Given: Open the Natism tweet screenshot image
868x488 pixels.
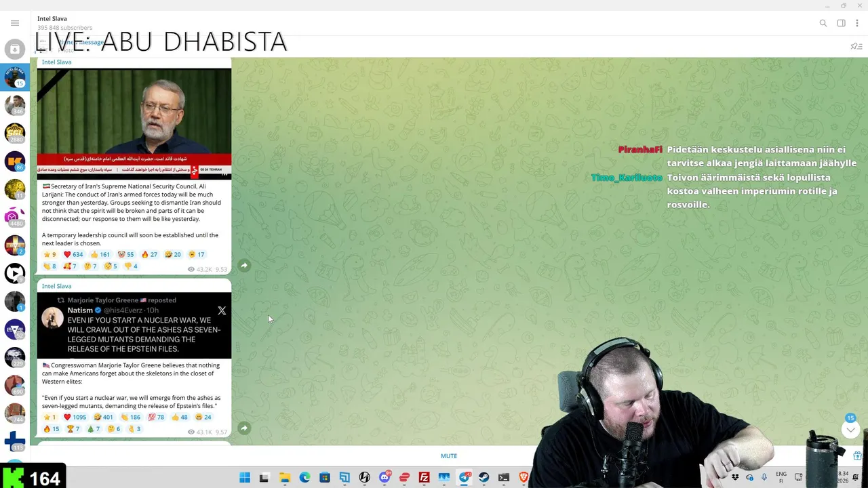Looking at the screenshot, I should pyautogui.click(x=134, y=325).
